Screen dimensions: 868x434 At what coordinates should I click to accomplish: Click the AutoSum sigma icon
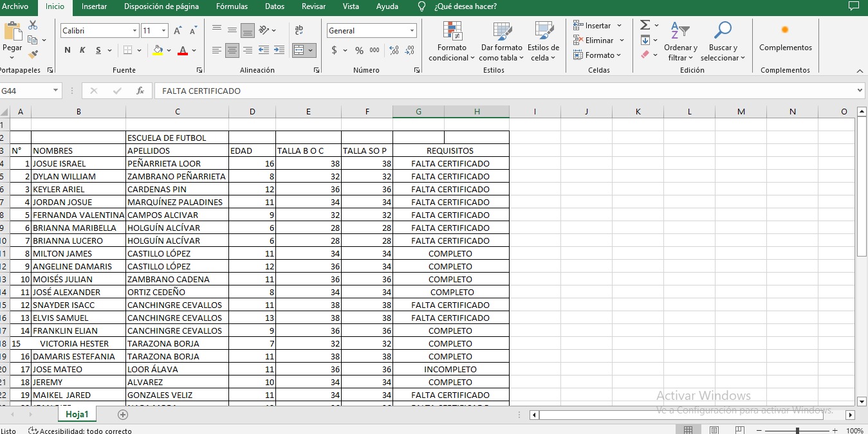click(x=645, y=25)
